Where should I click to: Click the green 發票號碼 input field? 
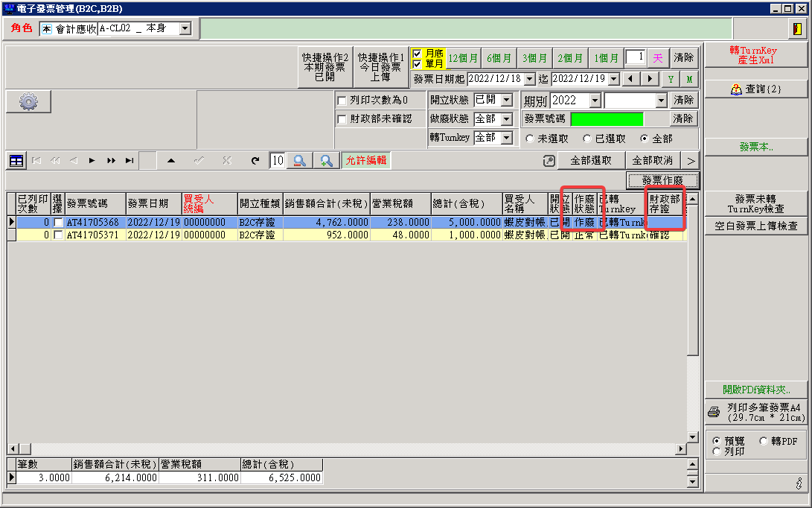tap(607, 119)
